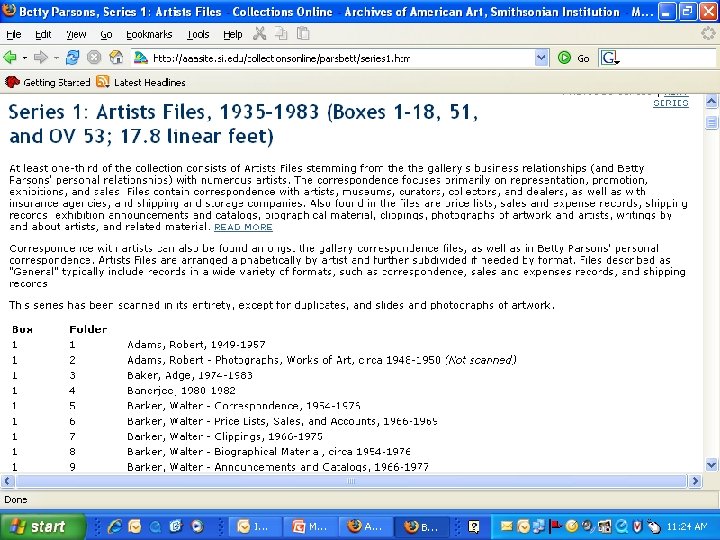
Task: Open the Go menu
Action: 106,34
